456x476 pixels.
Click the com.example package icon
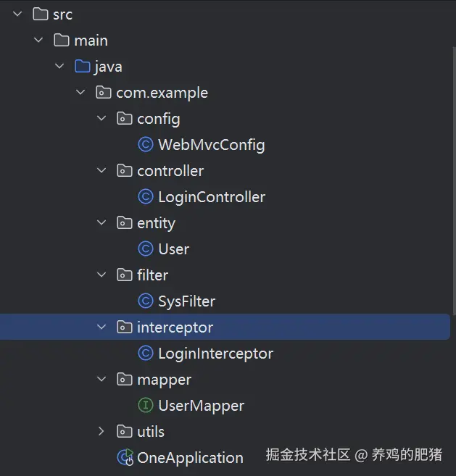point(104,93)
